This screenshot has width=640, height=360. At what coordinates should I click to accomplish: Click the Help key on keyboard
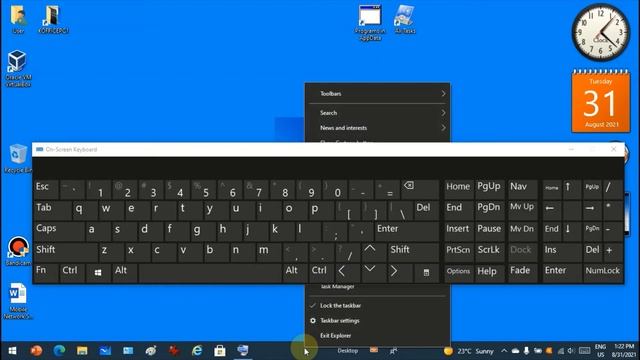pos(489,272)
